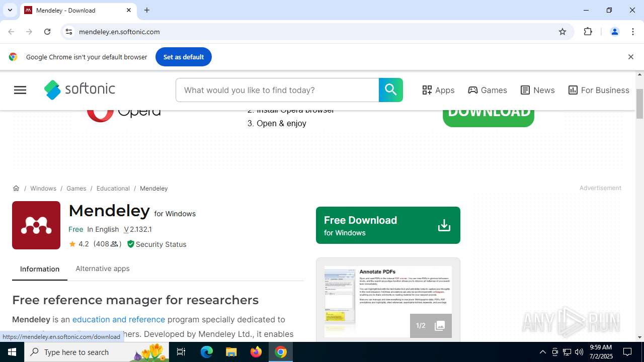Click the version V 2.132.1 link
Viewport: 644px width, 362px height.
coord(138,229)
